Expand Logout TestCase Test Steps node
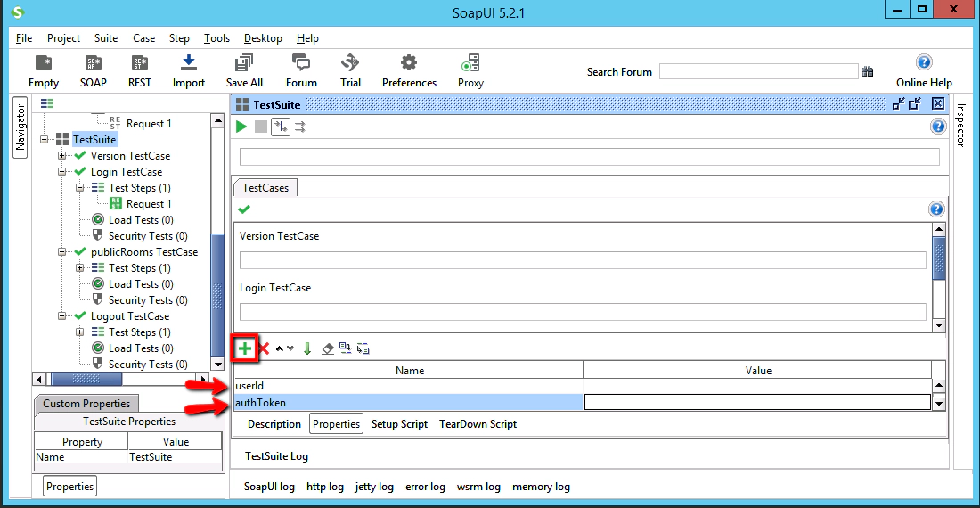 (80, 332)
